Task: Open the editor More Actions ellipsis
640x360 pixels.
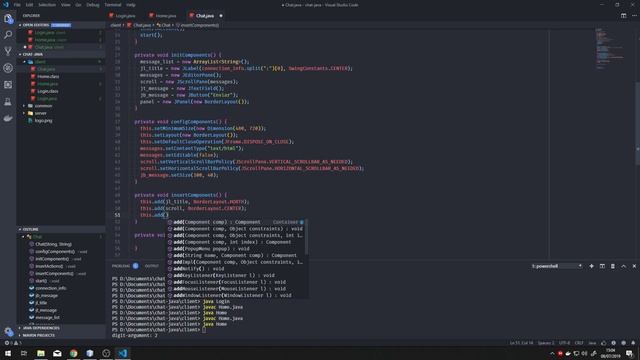Action: 634,16
